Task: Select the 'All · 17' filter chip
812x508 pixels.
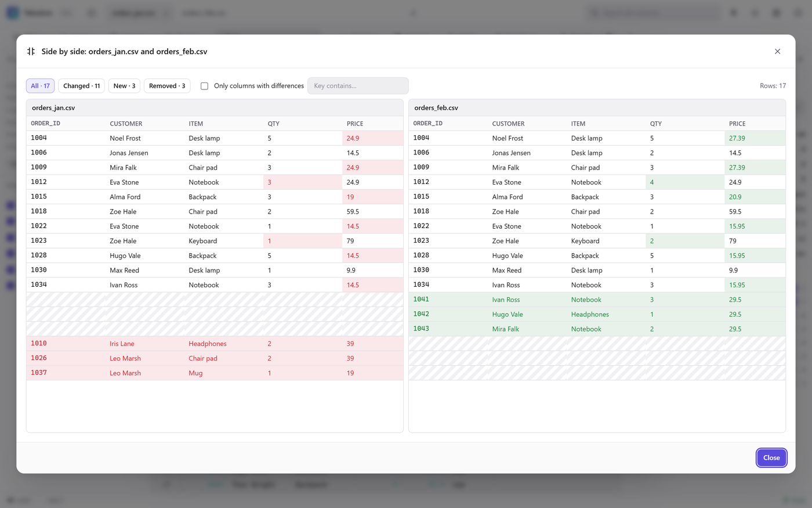Action: (41, 86)
